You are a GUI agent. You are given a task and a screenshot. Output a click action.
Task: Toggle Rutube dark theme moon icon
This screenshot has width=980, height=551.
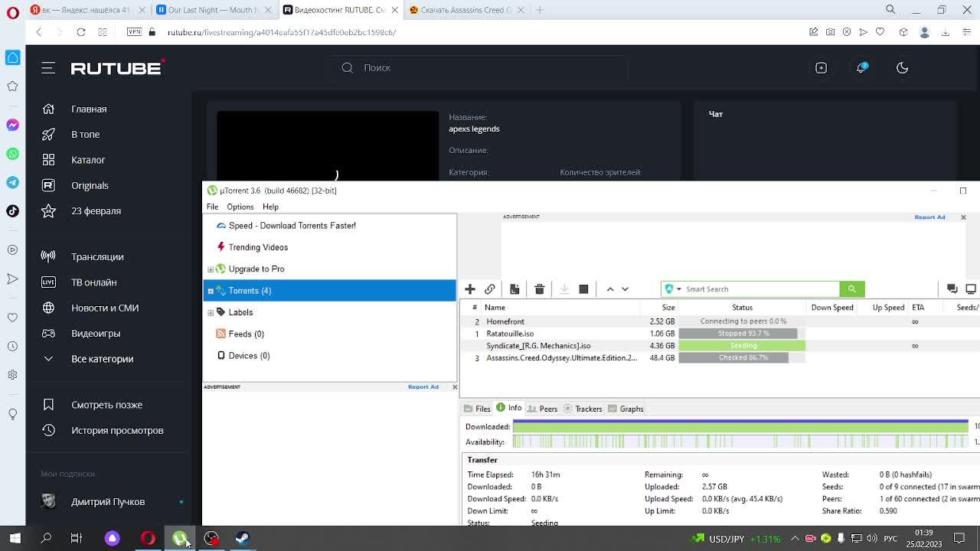(902, 68)
